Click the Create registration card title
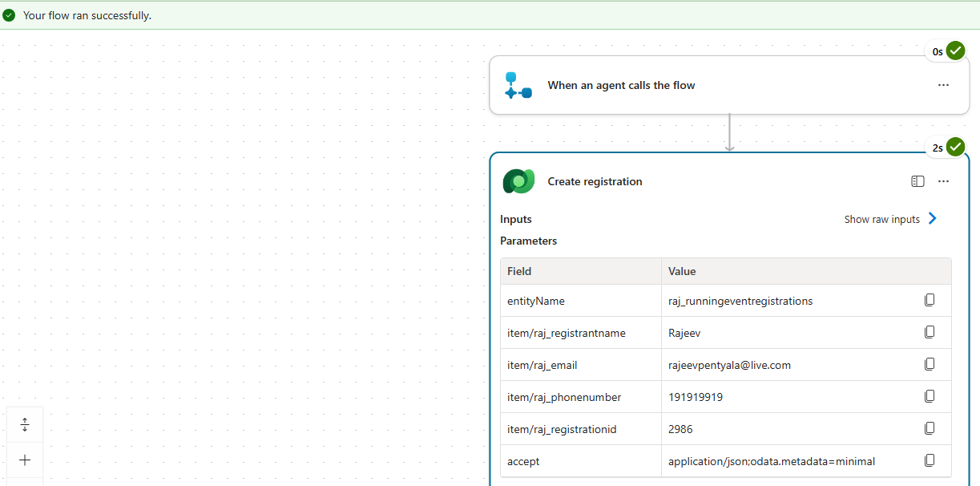 coord(595,181)
